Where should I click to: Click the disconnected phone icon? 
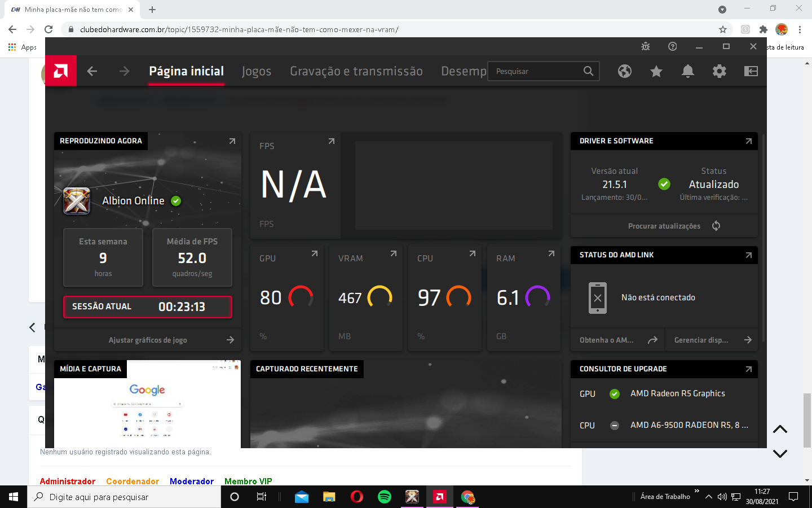coord(598,297)
